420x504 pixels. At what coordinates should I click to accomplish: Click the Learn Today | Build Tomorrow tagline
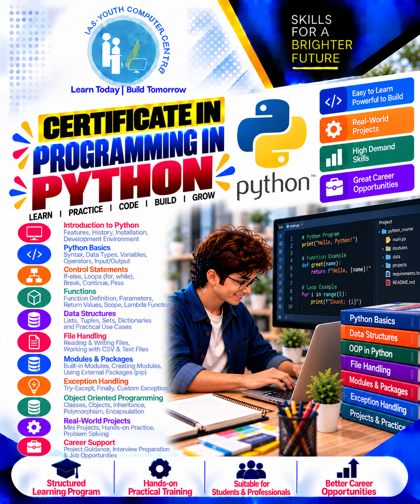tap(128, 90)
